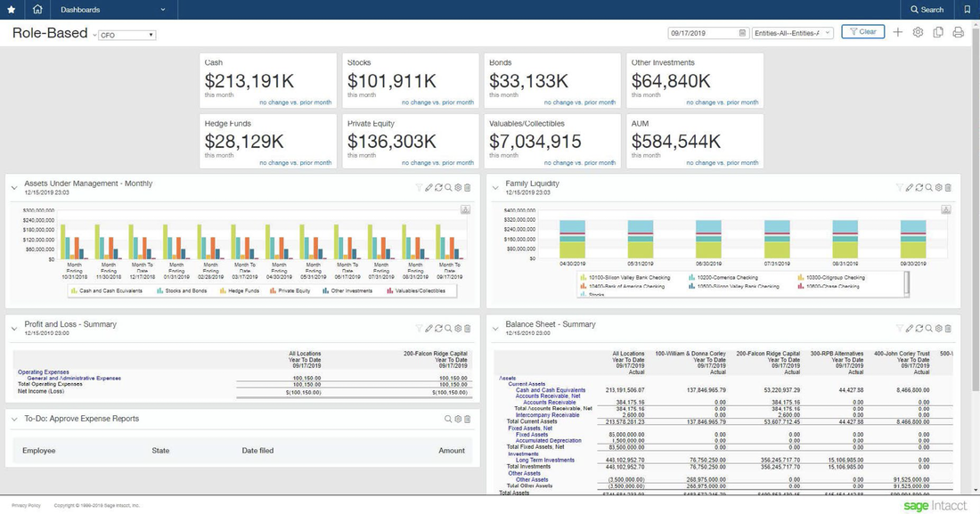The image size is (980, 514).
Task: Open the CFO role dropdown
Action: [127, 35]
